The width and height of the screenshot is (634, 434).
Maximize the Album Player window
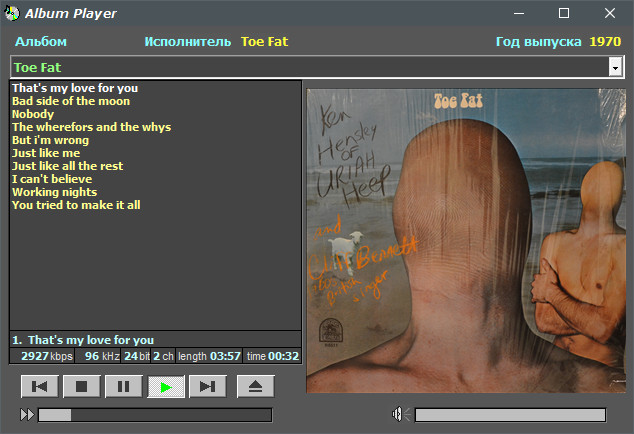(564, 13)
